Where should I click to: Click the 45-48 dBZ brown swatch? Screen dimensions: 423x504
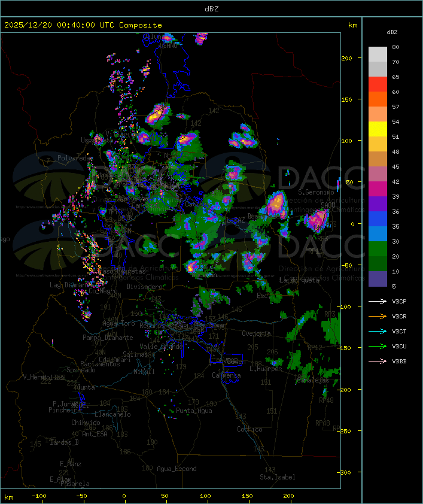[378, 159]
